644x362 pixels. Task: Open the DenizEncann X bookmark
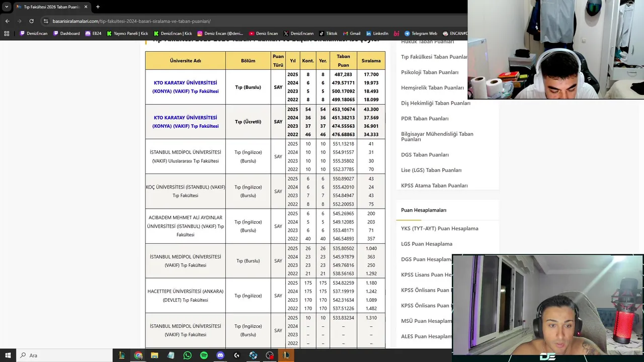coord(298,33)
